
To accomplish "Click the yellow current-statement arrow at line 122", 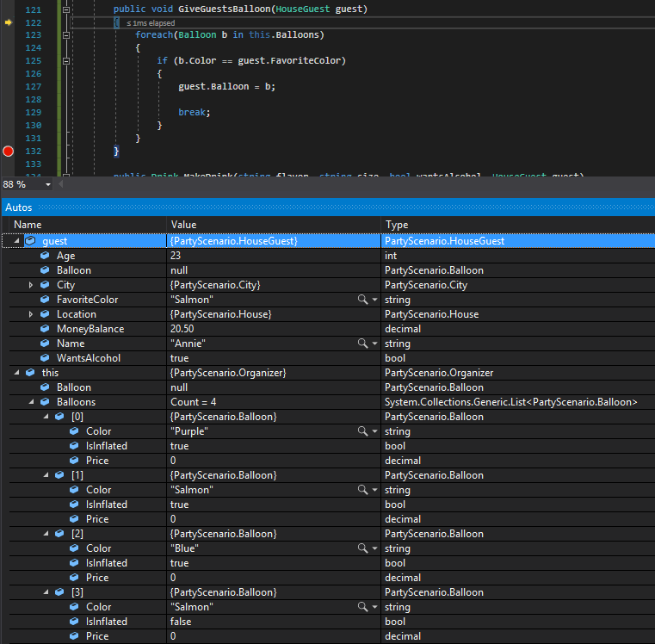I will [9, 22].
